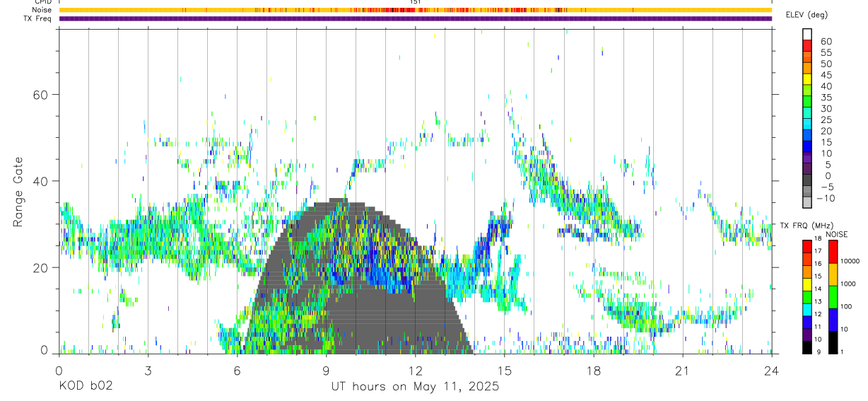868x401 pixels.
Task: Select the 'UT hours on May 11, 2025' axis title
Action: click(415, 387)
